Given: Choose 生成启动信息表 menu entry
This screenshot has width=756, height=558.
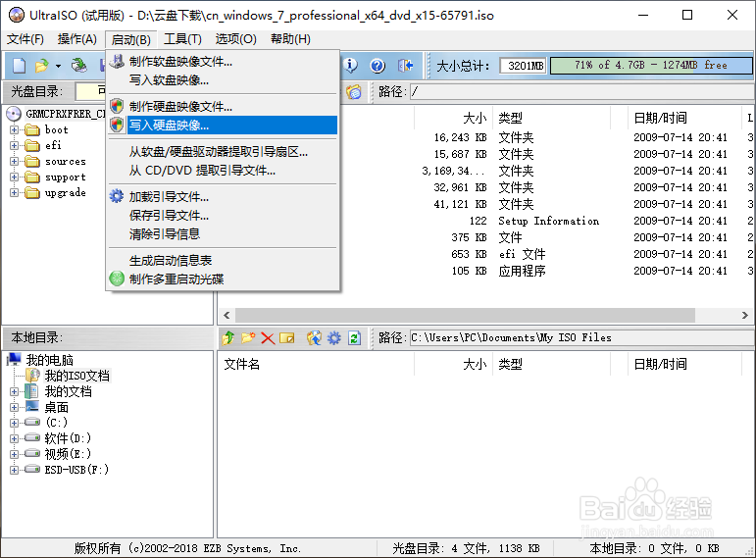Looking at the screenshot, I should pyautogui.click(x=223, y=261).
